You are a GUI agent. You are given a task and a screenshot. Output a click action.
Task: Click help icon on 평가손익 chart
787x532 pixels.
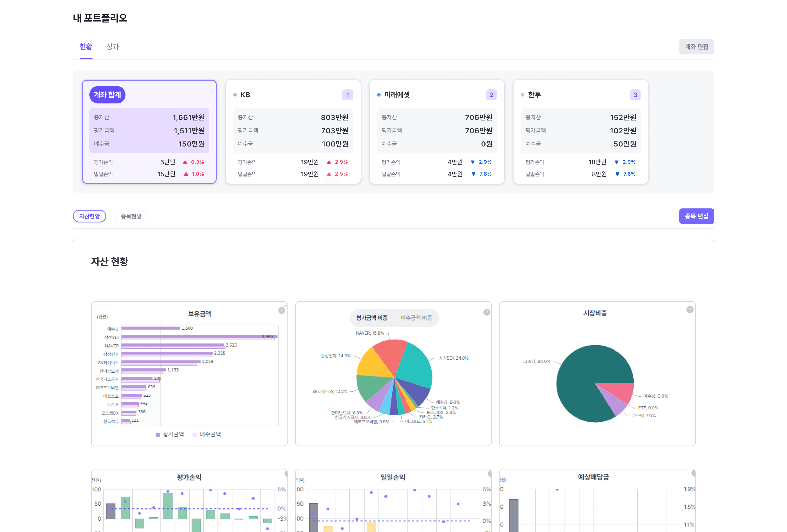[x=286, y=474]
